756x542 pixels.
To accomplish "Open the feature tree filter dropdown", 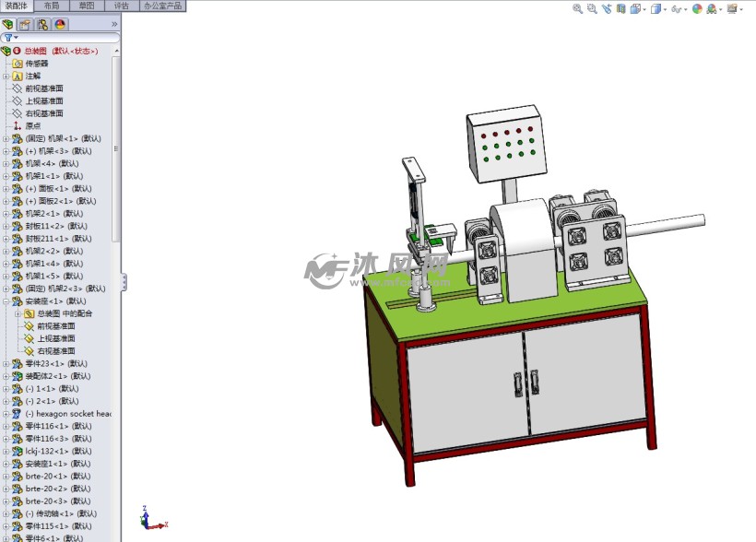I will point(10,38).
